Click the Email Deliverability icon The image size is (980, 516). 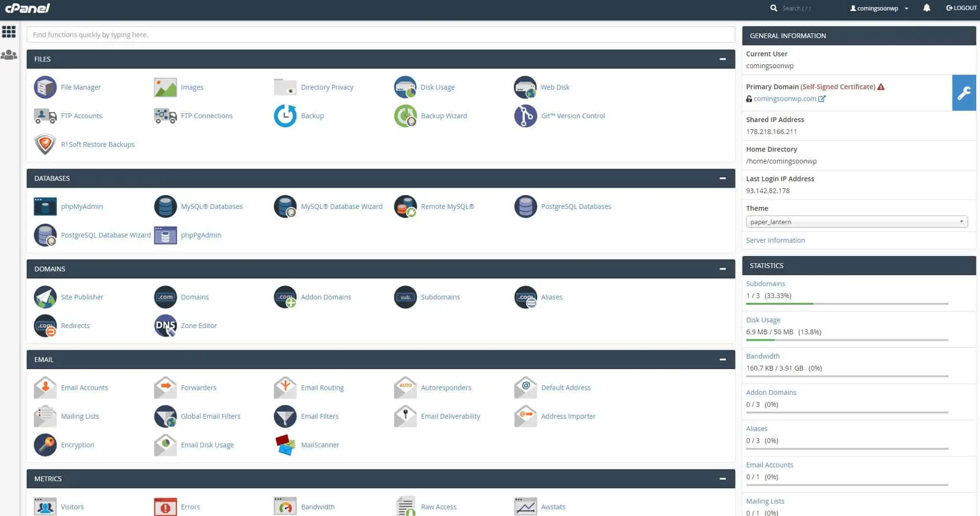tap(406, 416)
